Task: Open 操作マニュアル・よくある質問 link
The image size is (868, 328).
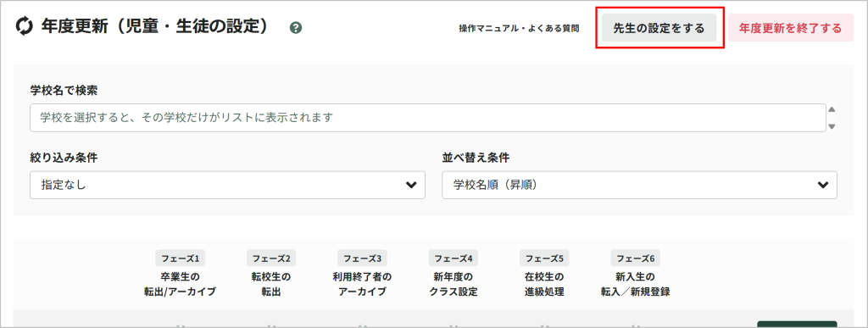Action: [x=519, y=28]
